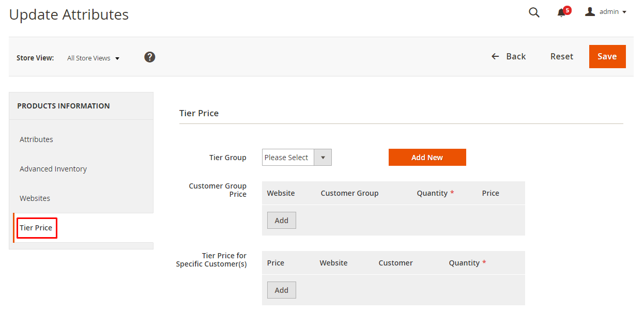Open the search magnifier icon
644x328 pixels.
point(534,12)
